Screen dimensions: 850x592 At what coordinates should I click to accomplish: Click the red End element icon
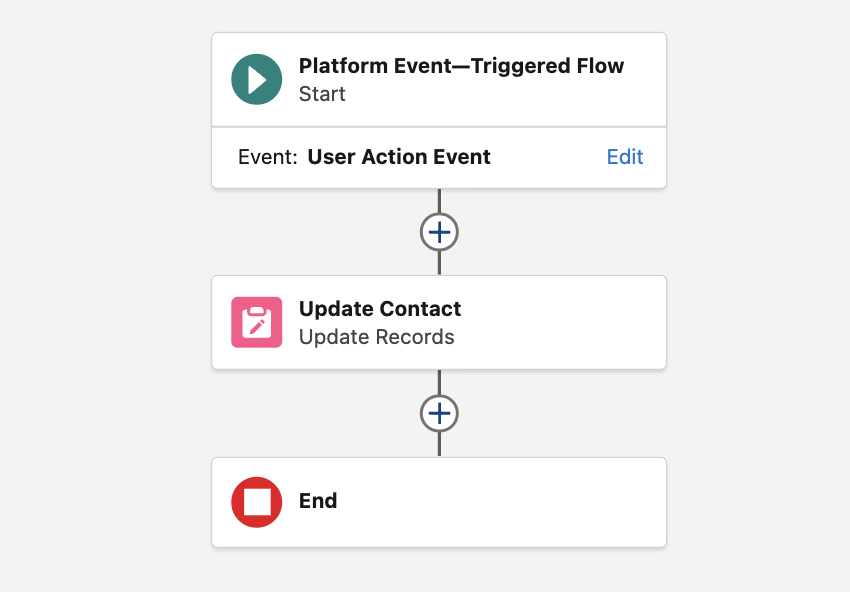257,502
